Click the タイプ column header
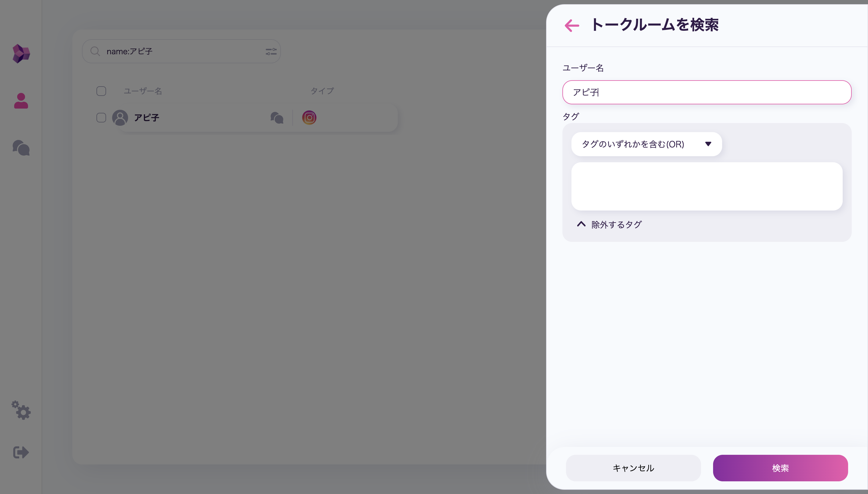 coord(322,91)
